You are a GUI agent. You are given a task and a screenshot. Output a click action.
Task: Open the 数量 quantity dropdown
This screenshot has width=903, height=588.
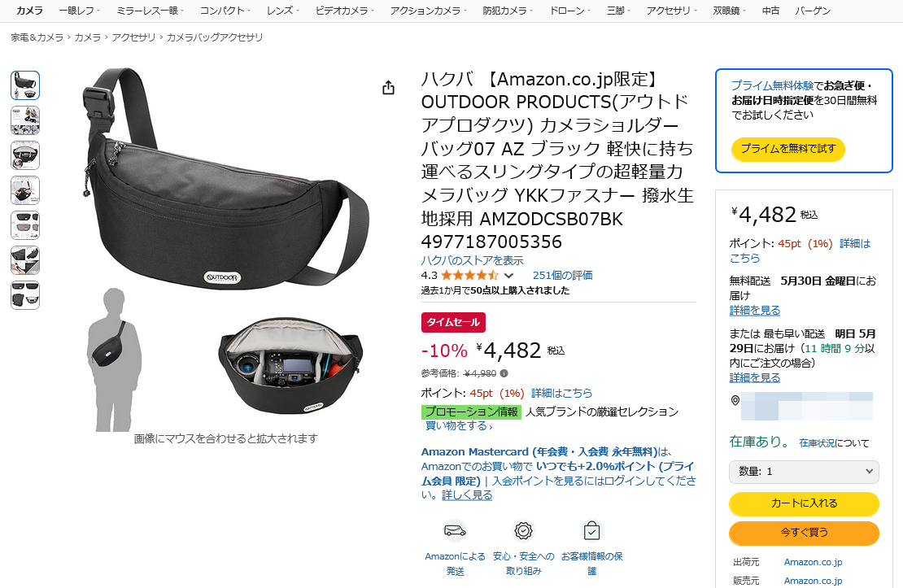point(804,472)
